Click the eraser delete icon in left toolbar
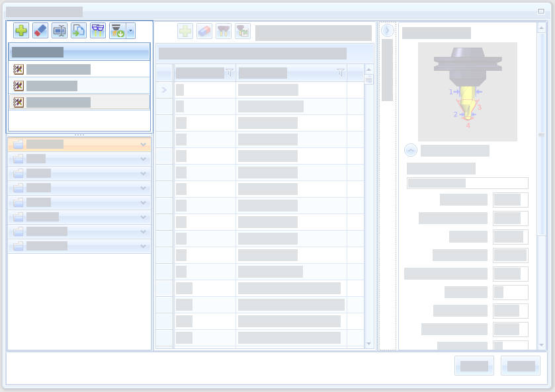The width and height of the screenshot is (555, 392). point(40,30)
